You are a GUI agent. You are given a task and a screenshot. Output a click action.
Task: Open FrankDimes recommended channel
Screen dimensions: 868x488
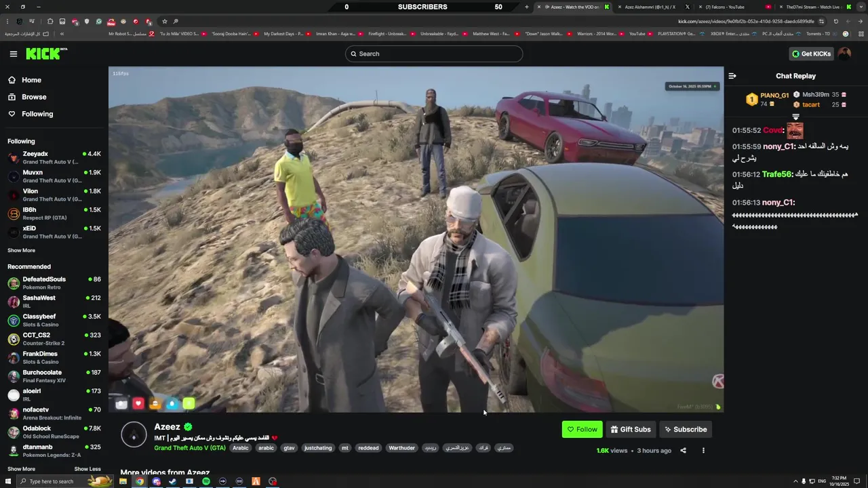[x=54, y=357]
